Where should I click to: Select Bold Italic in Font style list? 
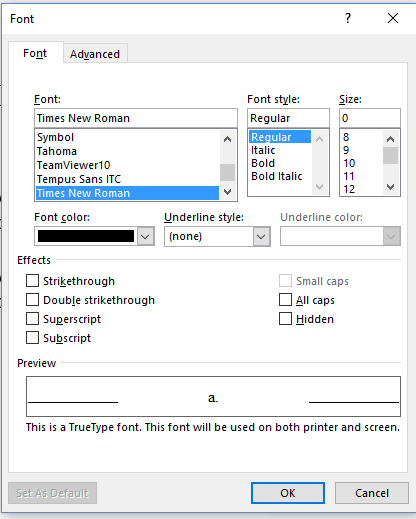277,176
